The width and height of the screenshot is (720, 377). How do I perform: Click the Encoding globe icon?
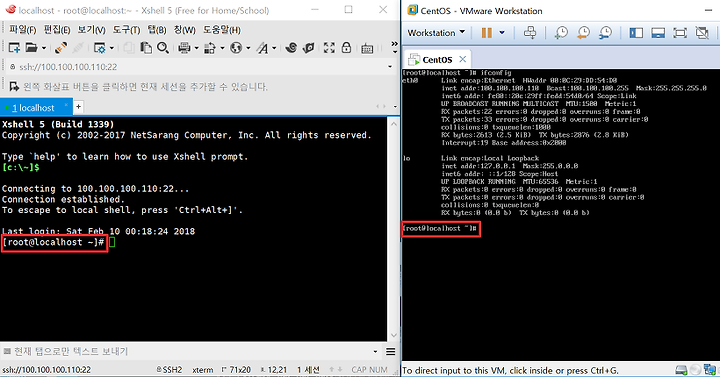pos(236,48)
